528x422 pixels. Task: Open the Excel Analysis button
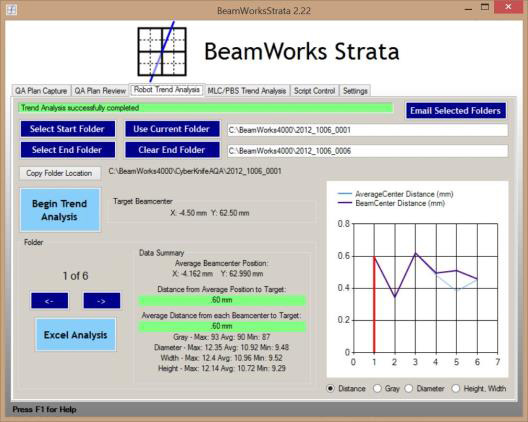[x=75, y=335]
